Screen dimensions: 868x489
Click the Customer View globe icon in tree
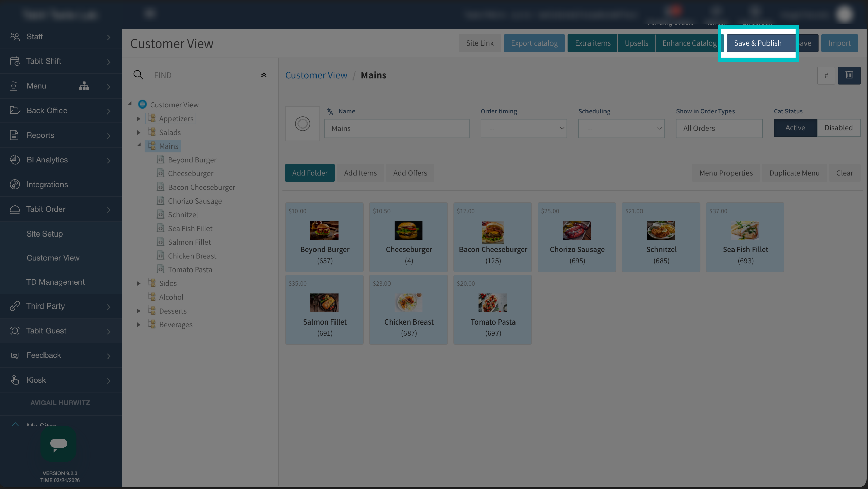tap(142, 104)
